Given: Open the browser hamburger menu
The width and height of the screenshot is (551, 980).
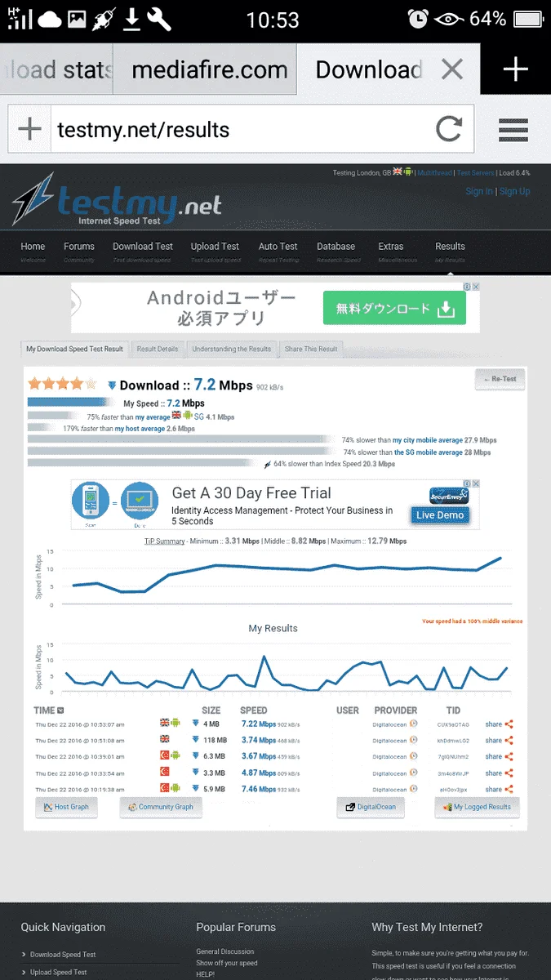Looking at the screenshot, I should pos(513,129).
